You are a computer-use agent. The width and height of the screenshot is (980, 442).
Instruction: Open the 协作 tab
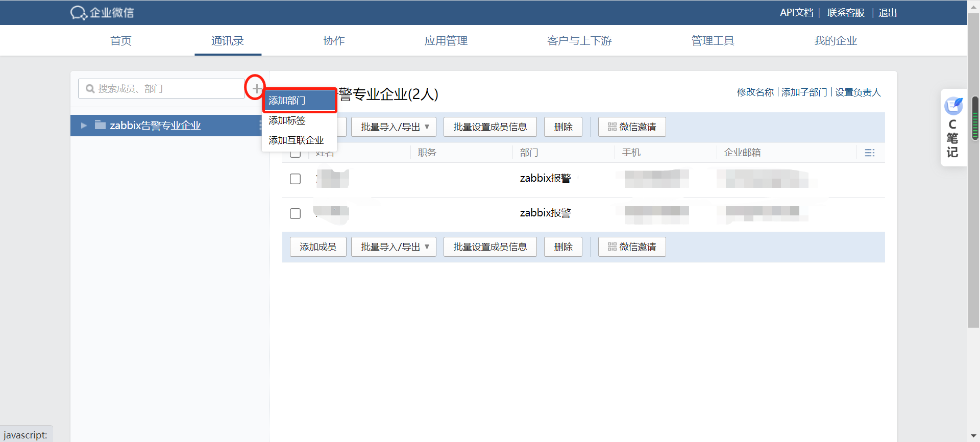pos(334,41)
